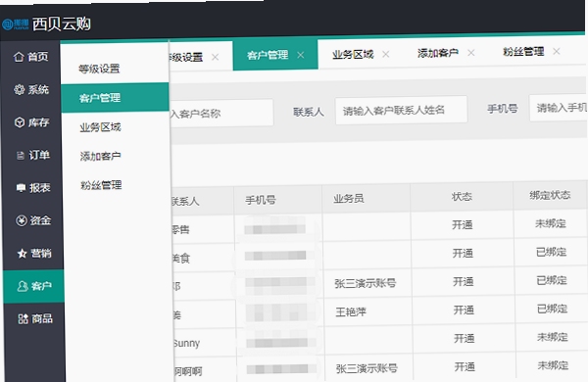Focus the 联系人 name input field
The width and height of the screenshot is (588, 382).
coord(401,110)
